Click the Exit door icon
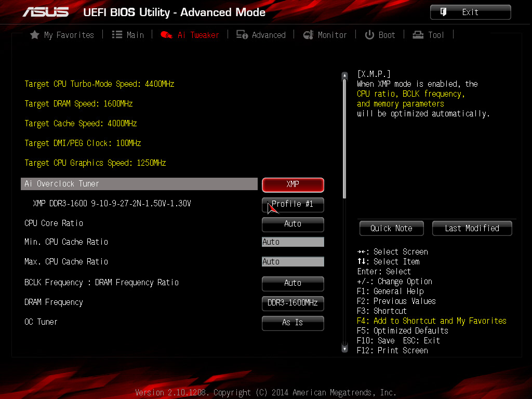The image size is (532, 399). pos(444,12)
